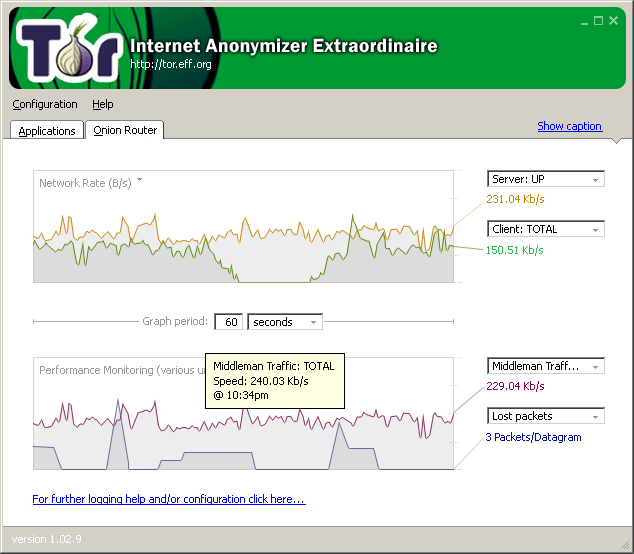Click the Show caption link
The height and width of the screenshot is (554, 634).
(x=569, y=126)
